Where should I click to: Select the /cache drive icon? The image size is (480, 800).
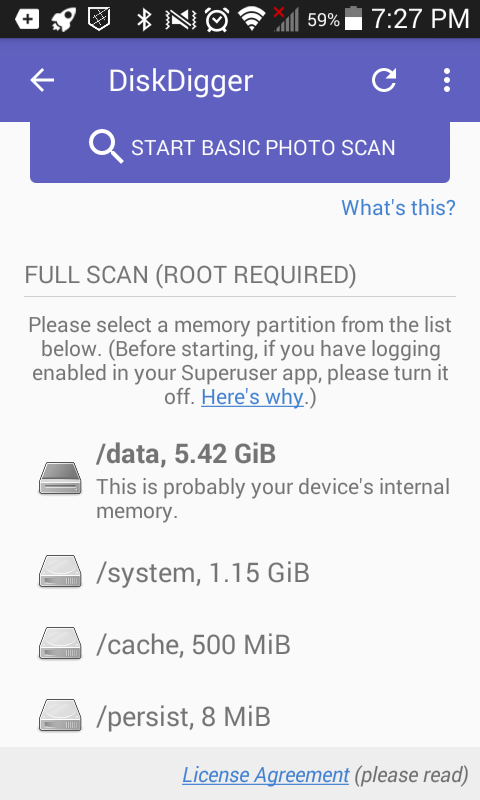click(x=60, y=643)
